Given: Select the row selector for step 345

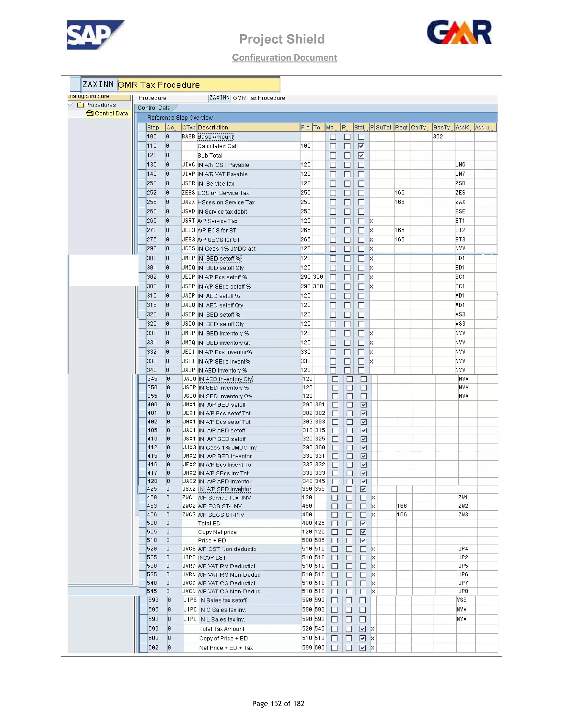Looking at the screenshot, I should click(143, 379).
